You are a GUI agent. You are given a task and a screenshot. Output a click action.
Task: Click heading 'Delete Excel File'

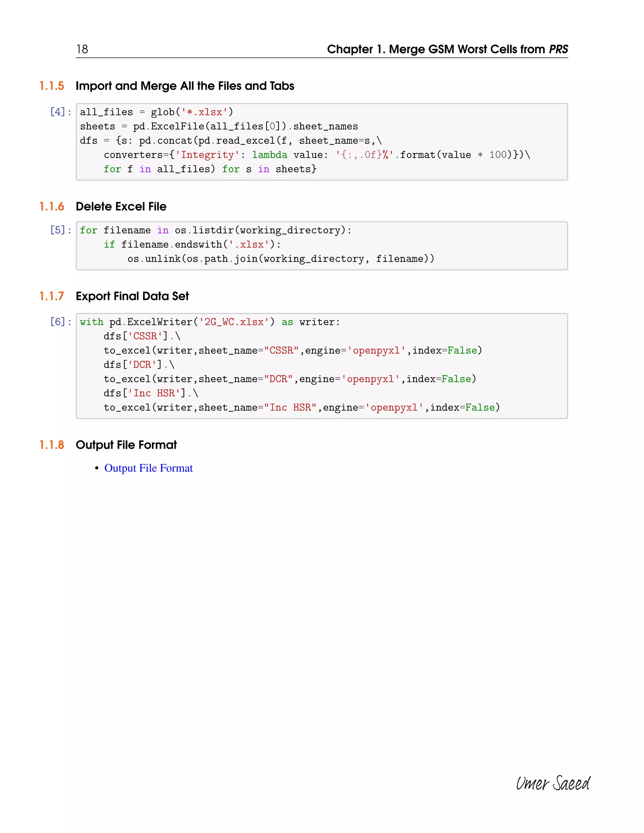[x=121, y=206]
